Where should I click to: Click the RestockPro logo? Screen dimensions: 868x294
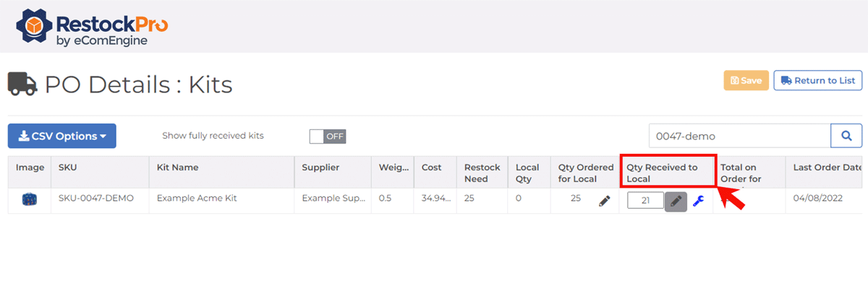coord(92,26)
